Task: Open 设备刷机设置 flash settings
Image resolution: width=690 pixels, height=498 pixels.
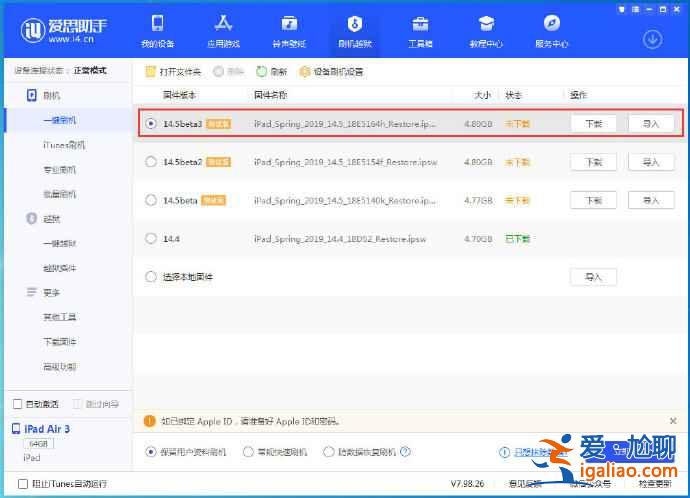Action: [331, 72]
